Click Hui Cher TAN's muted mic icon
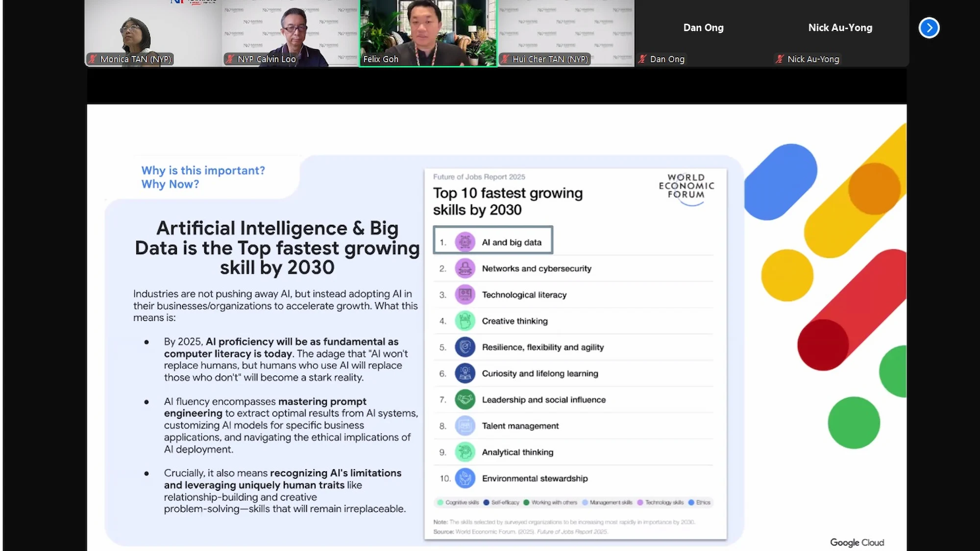The width and height of the screenshot is (980, 551). point(505,59)
